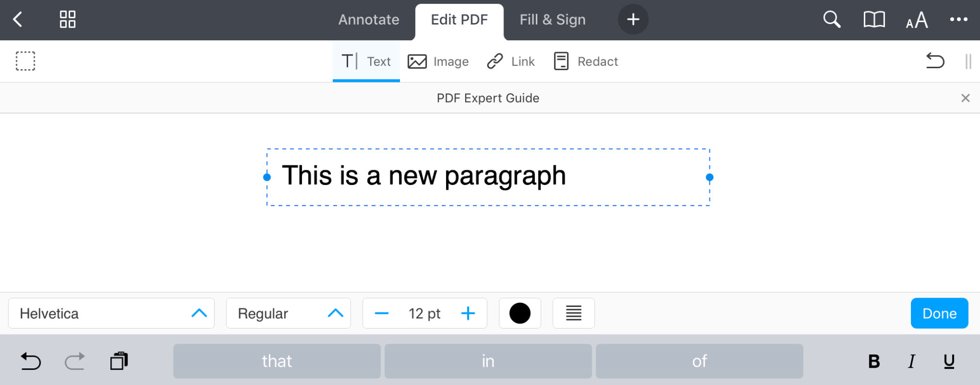
Task: Open the page thumbnails grid view
Action: 68,20
